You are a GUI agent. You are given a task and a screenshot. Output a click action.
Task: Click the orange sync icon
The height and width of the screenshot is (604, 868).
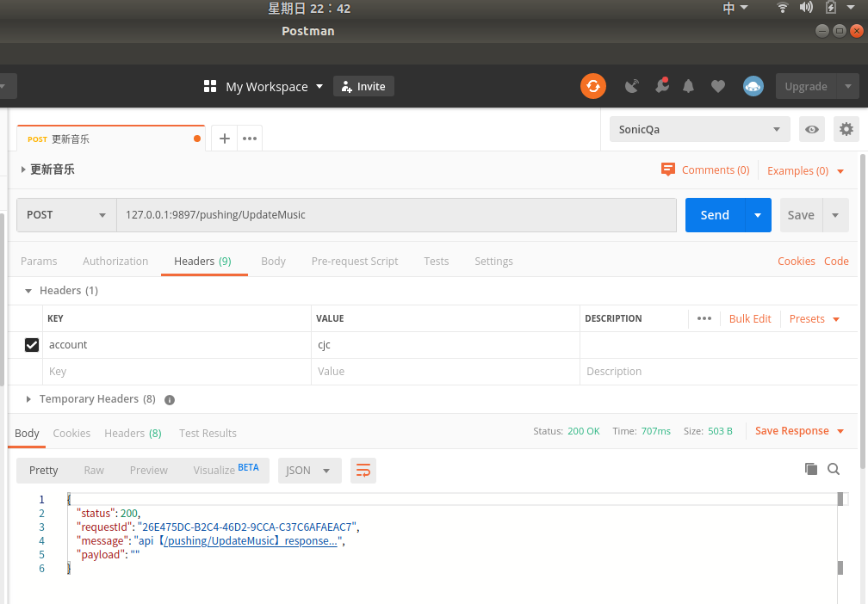pyautogui.click(x=592, y=86)
